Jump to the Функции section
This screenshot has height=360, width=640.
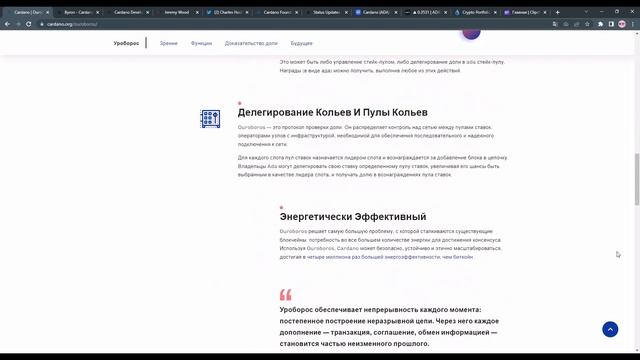201,43
